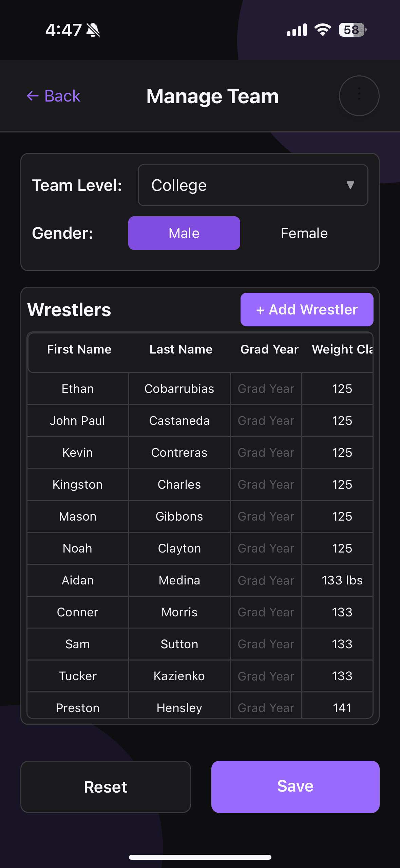Image resolution: width=400 pixels, height=868 pixels.
Task: Tap the battery indicator in the status bar
Action: click(351, 30)
